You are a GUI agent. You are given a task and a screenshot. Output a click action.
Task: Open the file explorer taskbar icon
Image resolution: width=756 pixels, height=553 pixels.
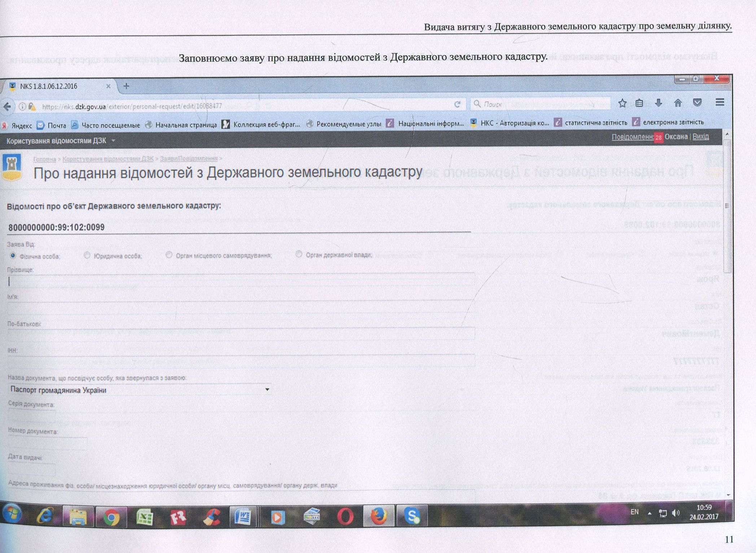click(78, 517)
